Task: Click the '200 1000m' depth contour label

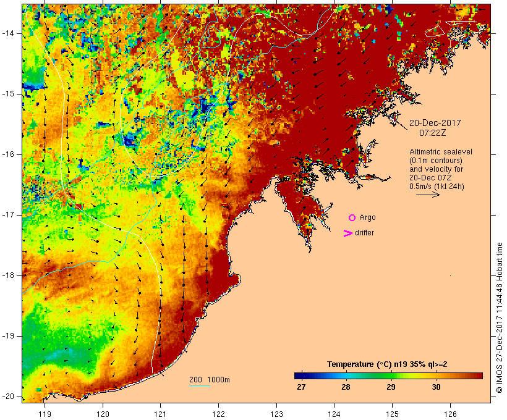Action: coord(210,380)
